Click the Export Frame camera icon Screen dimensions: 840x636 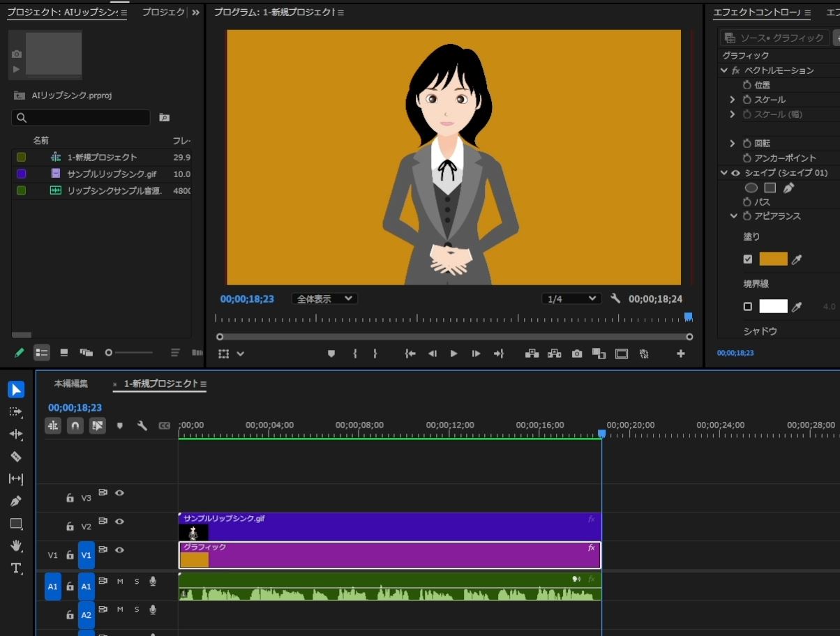tap(577, 354)
